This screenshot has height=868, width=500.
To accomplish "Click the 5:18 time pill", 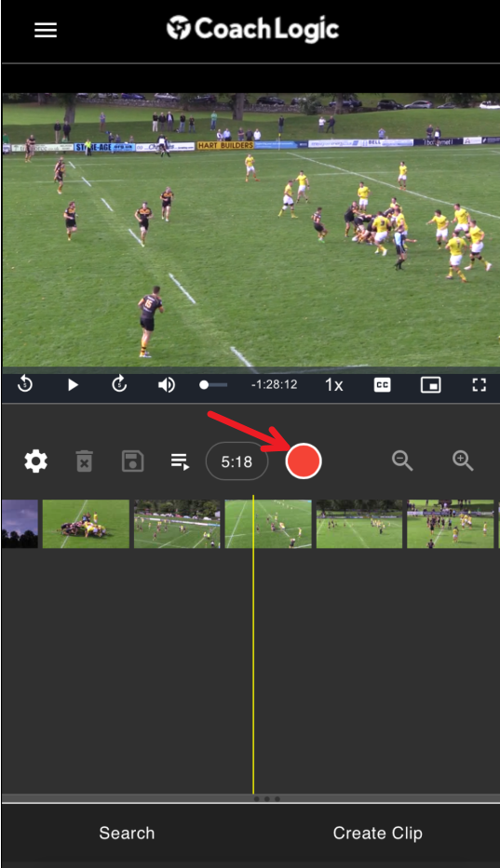I will (236, 461).
